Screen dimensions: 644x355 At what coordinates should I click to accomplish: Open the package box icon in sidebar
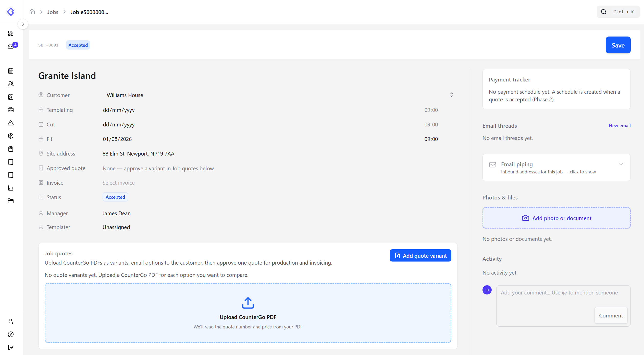click(11, 136)
